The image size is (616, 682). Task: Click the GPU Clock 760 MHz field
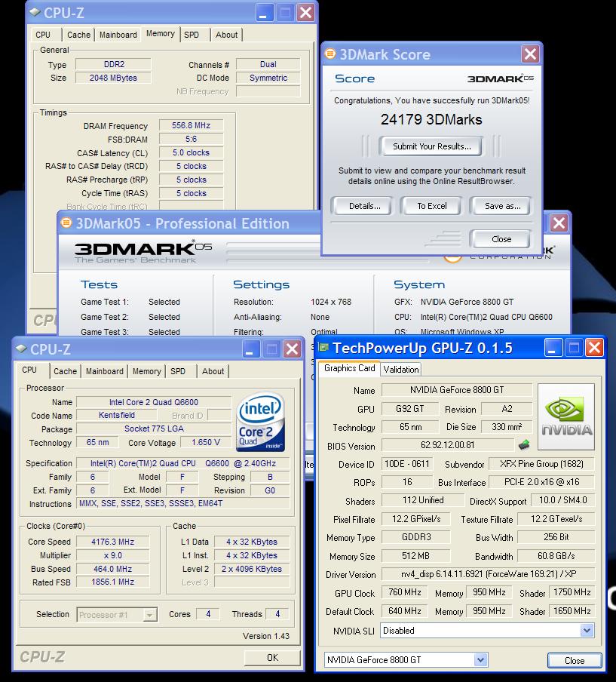pos(404,592)
